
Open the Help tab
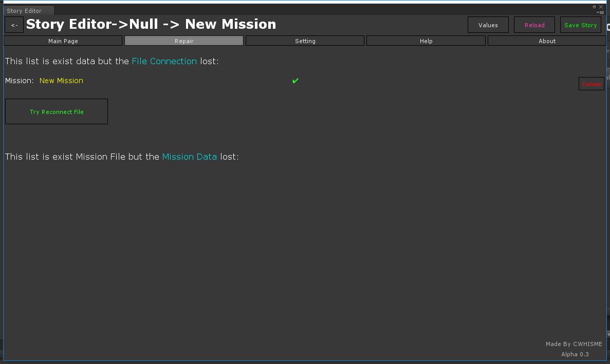click(x=426, y=41)
